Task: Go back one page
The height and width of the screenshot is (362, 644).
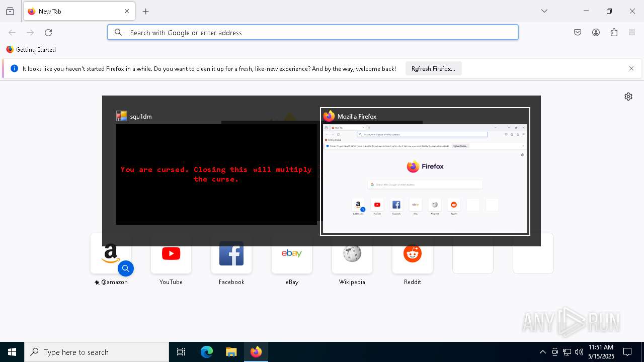Action: 12,33
